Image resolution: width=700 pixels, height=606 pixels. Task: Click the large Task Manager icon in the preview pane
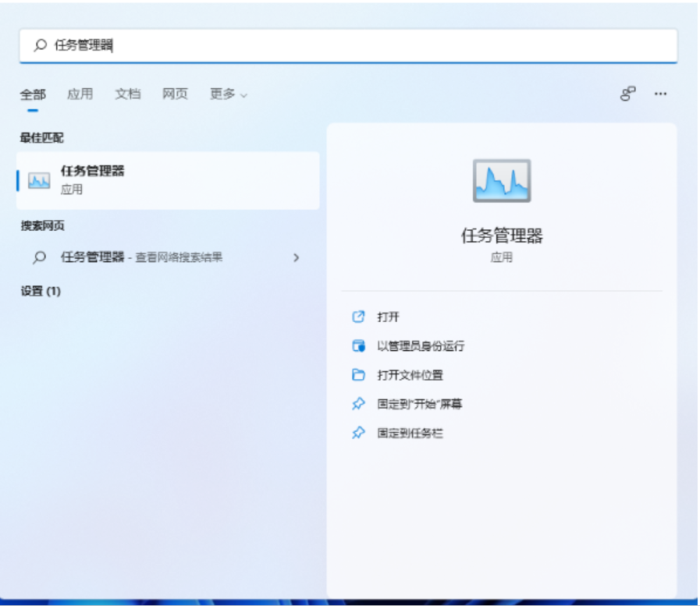click(502, 181)
